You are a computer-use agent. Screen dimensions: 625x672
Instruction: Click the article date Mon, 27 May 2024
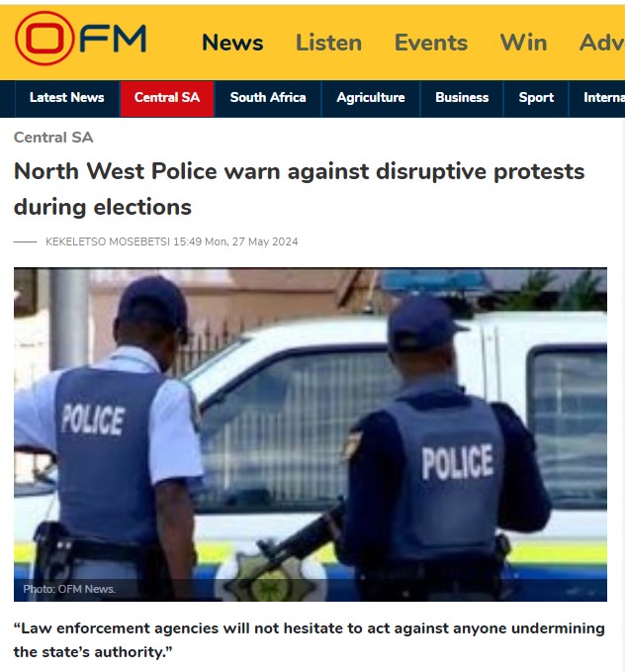click(x=251, y=241)
